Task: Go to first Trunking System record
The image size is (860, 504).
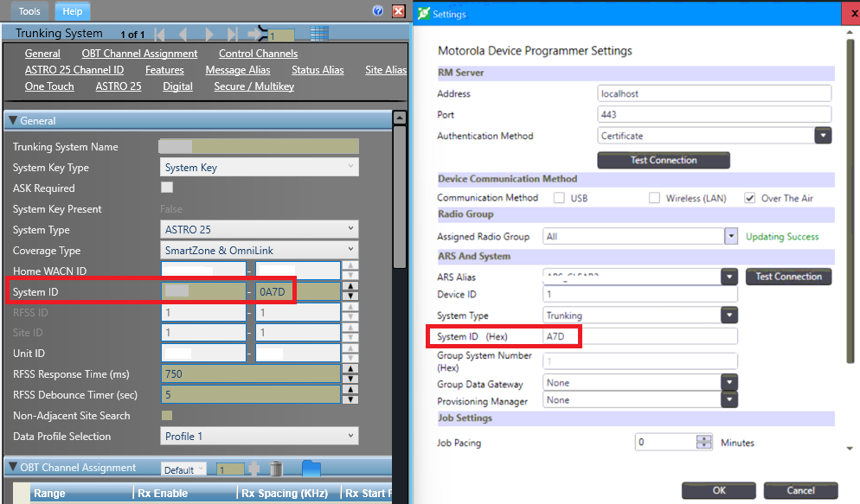Action: [x=159, y=35]
